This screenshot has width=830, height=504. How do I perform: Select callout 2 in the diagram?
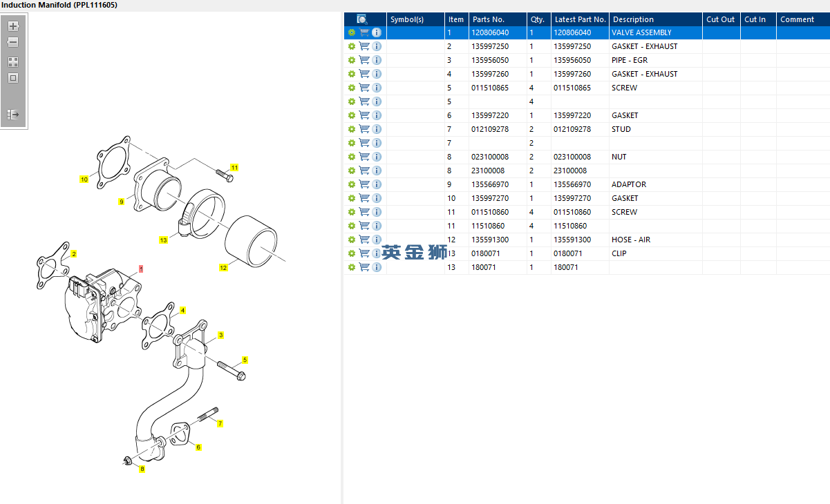pyautogui.click(x=73, y=254)
